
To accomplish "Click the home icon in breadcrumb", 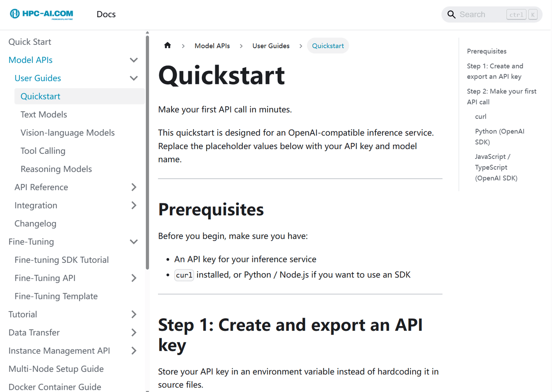I will click(168, 46).
